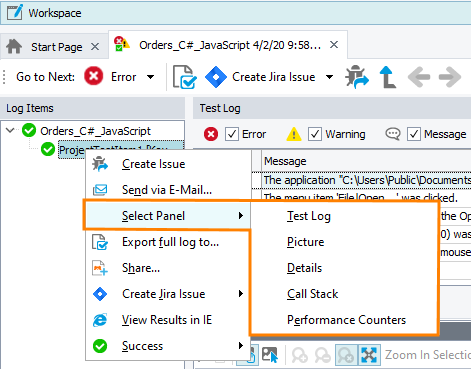The width and height of the screenshot is (471, 369).
Task: Click the picture pointer tool icon
Action: coord(270,355)
